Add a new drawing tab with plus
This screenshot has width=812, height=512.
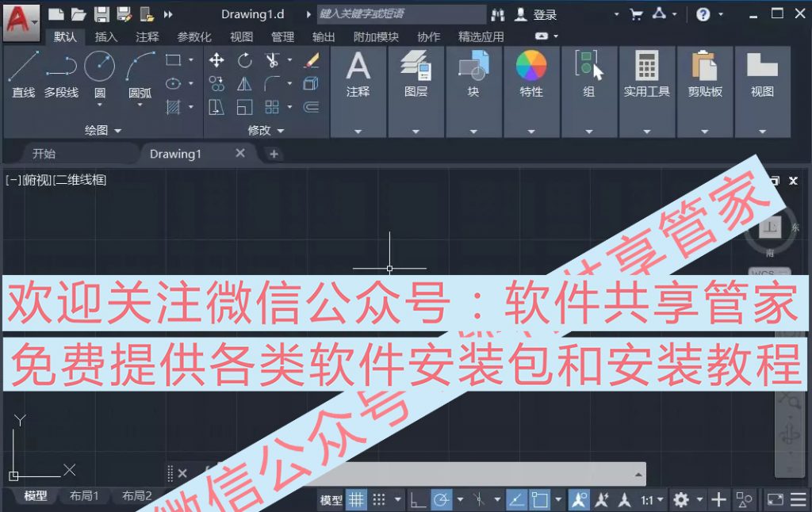[x=274, y=154]
